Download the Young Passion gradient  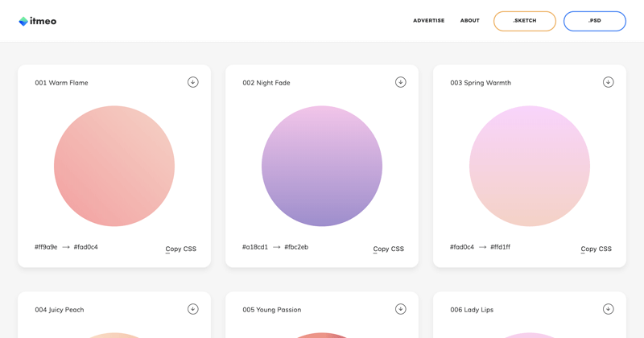pyautogui.click(x=400, y=309)
